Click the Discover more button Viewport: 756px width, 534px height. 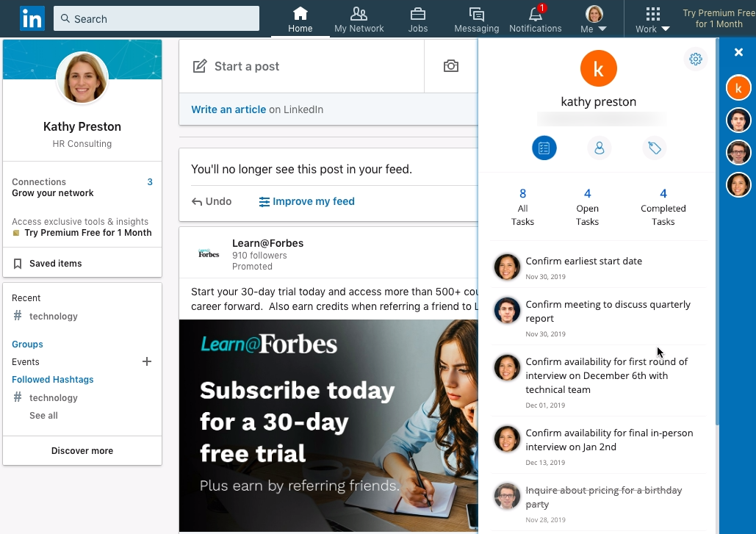click(82, 450)
